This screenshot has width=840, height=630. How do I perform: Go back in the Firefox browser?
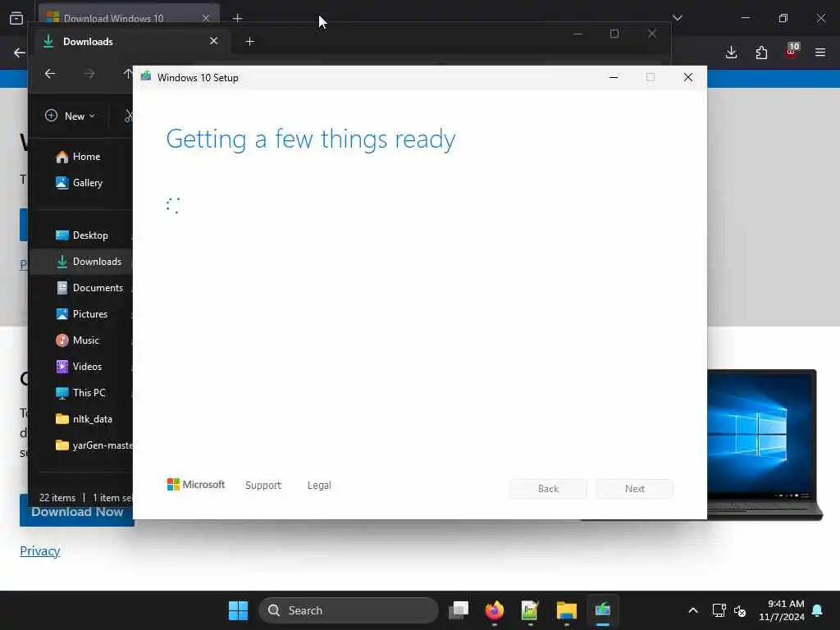coord(19,52)
